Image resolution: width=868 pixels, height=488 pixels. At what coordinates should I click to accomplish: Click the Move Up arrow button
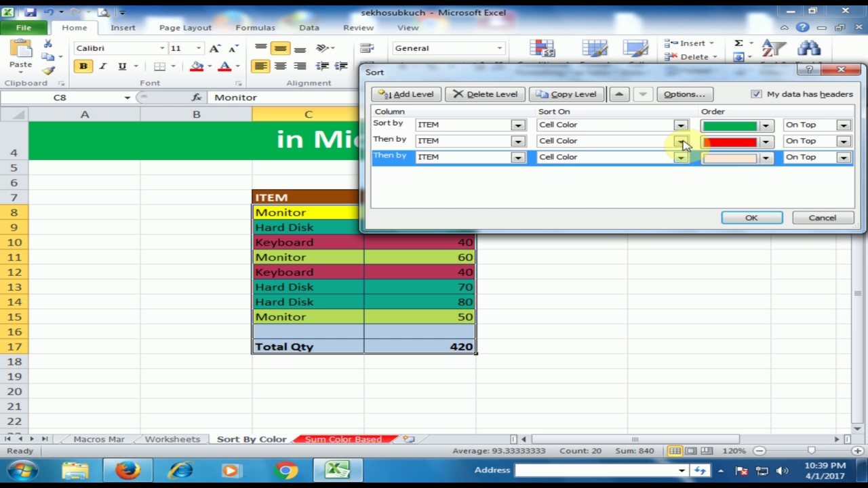point(618,94)
